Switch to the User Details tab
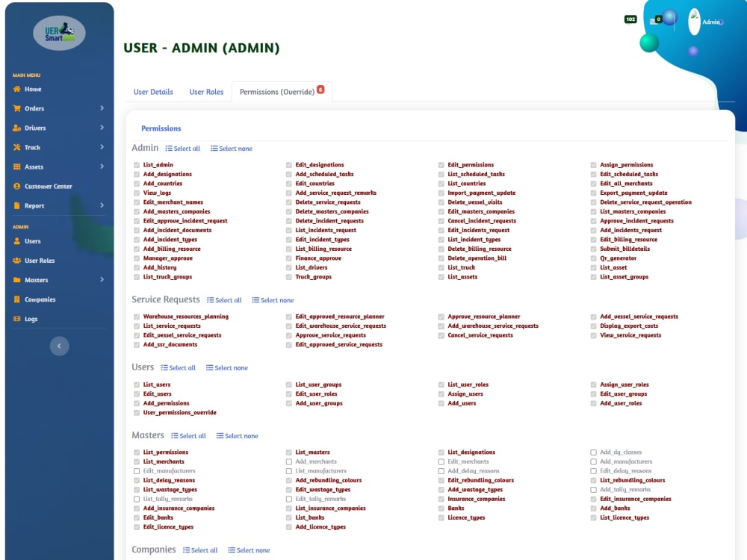This screenshot has width=747, height=560. click(x=153, y=92)
